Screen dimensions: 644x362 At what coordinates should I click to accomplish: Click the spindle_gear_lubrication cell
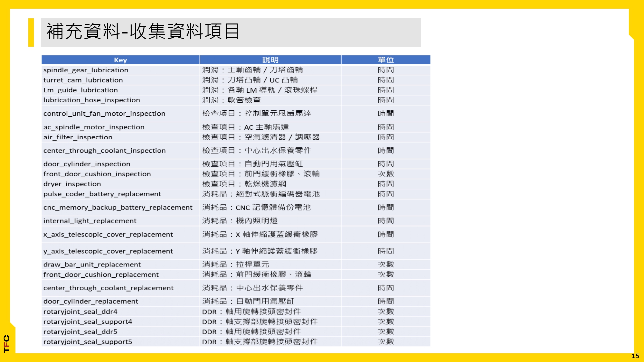120,70
